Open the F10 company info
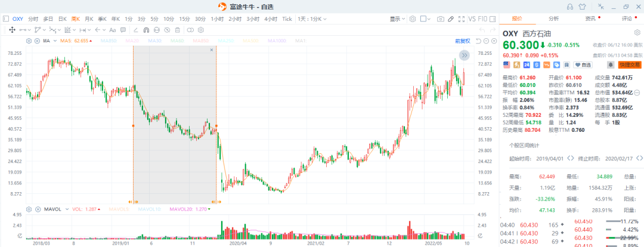Image resolution: width=644 pixels, height=247 pixels. tap(483, 19)
